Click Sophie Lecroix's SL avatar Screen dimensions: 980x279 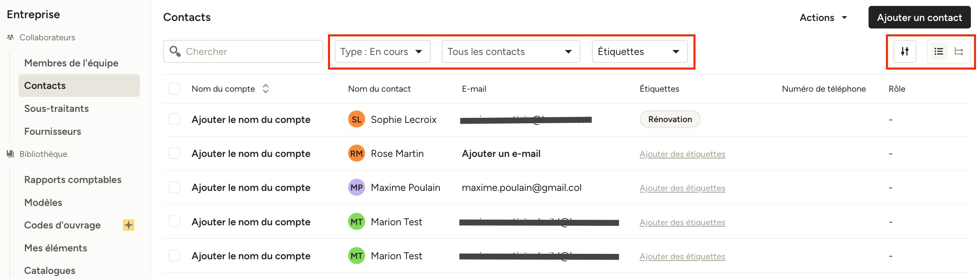[356, 119]
